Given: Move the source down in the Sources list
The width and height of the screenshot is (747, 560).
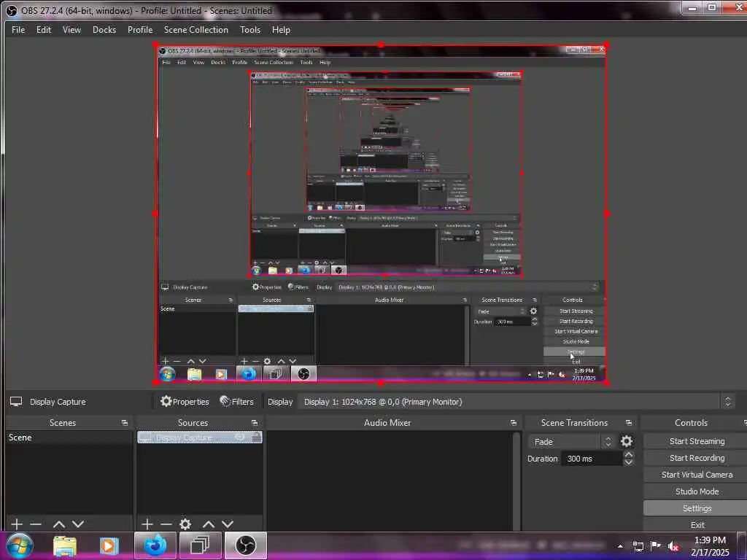Looking at the screenshot, I should click(228, 524).
